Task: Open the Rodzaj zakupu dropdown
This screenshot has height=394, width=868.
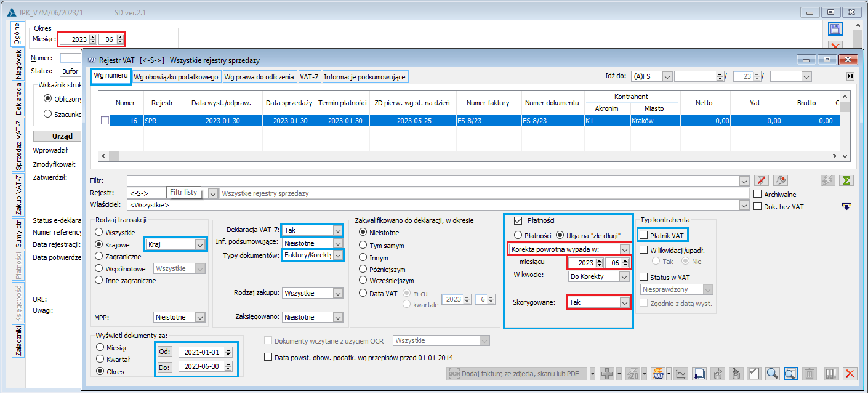Action: [337, 293]
